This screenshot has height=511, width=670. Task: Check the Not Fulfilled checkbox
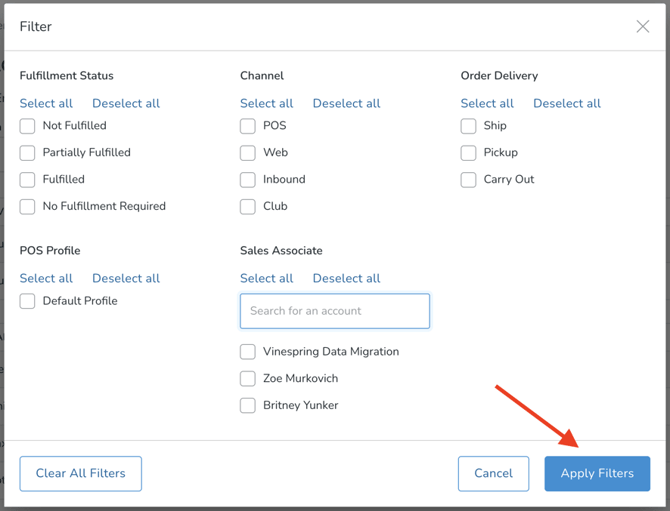(28, 126)
